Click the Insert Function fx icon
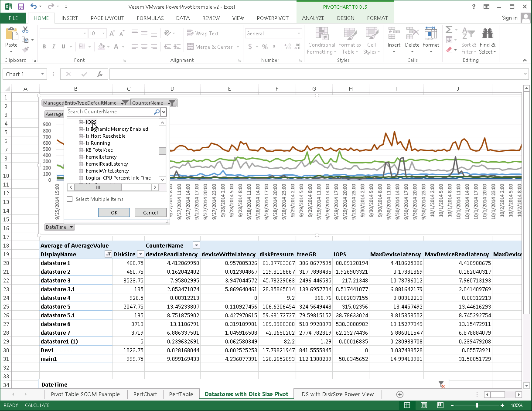 tap(100, 74)
